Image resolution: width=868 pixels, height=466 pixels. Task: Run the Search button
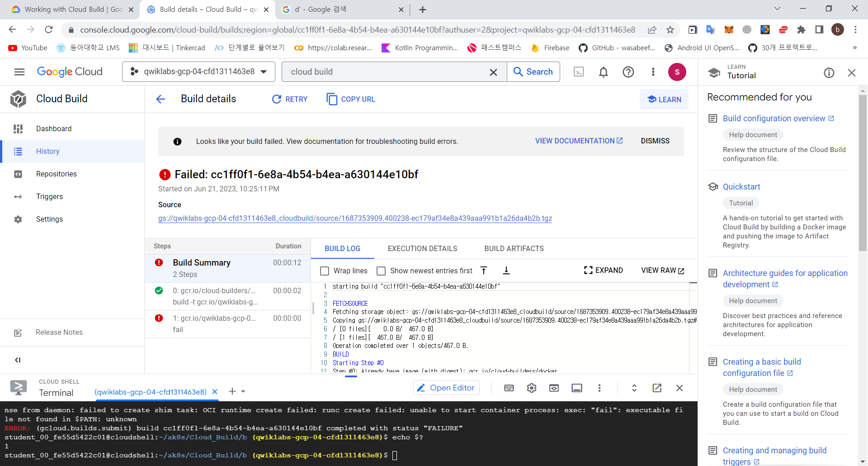point(533,72)
